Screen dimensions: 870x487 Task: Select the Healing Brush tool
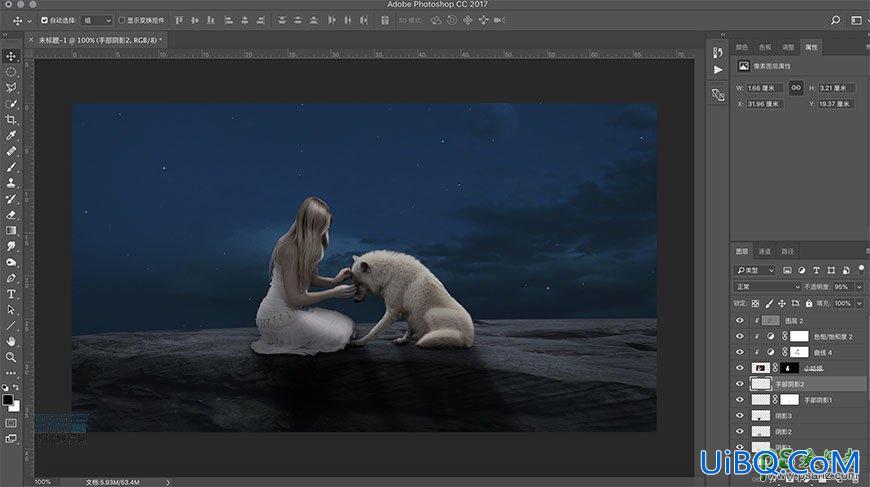[x=11, y=151]
